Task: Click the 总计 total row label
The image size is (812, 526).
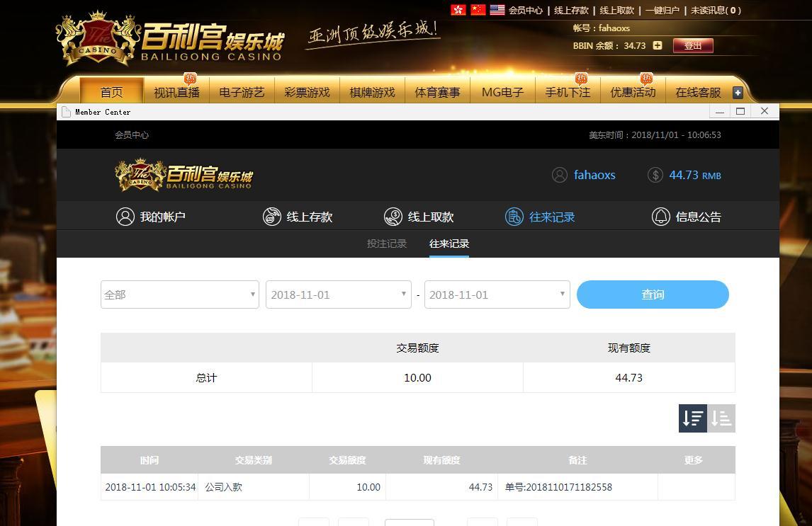Action: (206, 377)
